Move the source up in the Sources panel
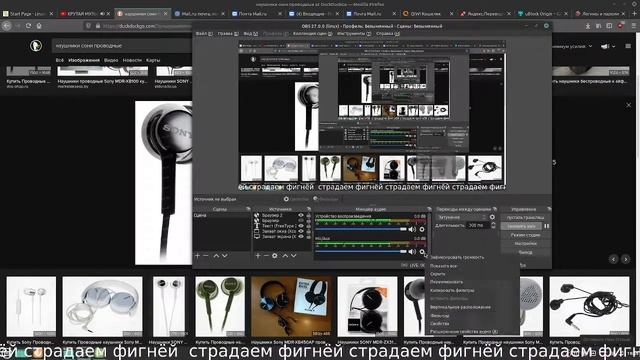The height and width of the screenshot is (360, 640). coord(285,256)
